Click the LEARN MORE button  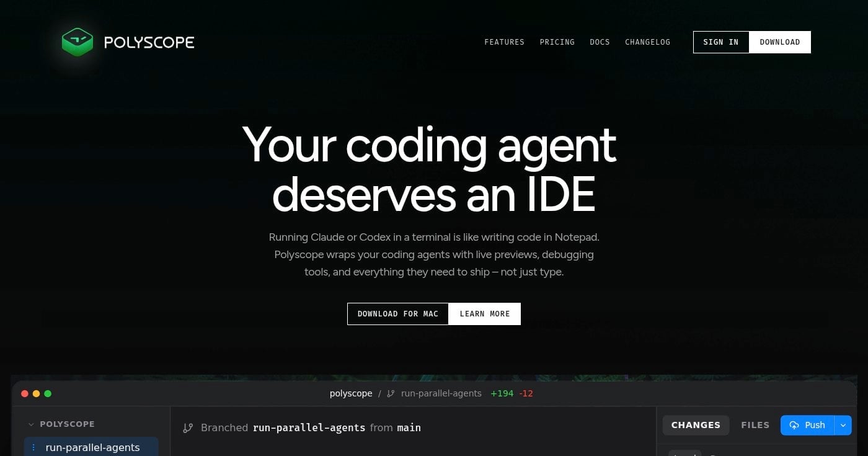pos(484,313)
